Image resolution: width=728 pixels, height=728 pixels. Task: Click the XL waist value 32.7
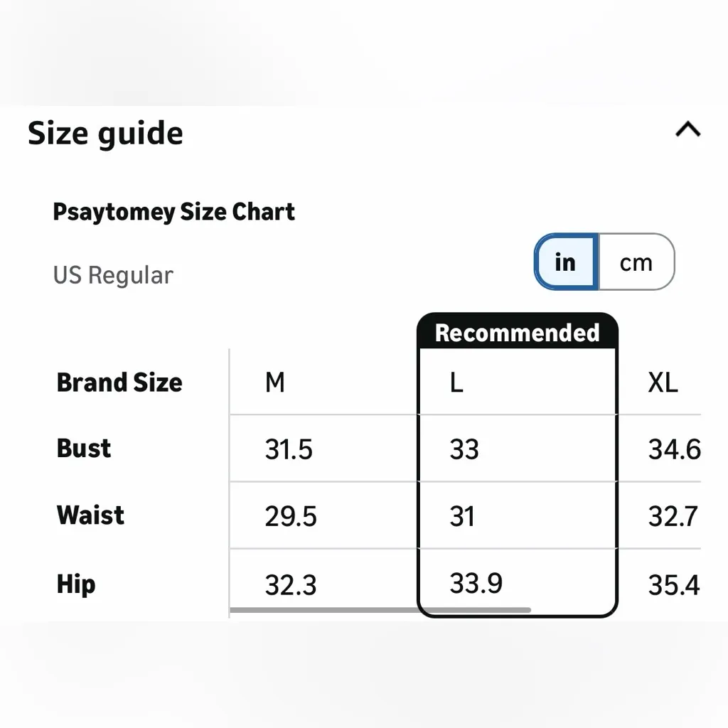tap(673, 516)
